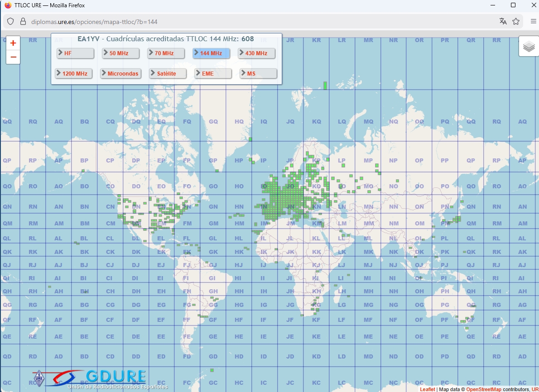
Task: Zoom out using the minus button
Action: tap(13, 57)
